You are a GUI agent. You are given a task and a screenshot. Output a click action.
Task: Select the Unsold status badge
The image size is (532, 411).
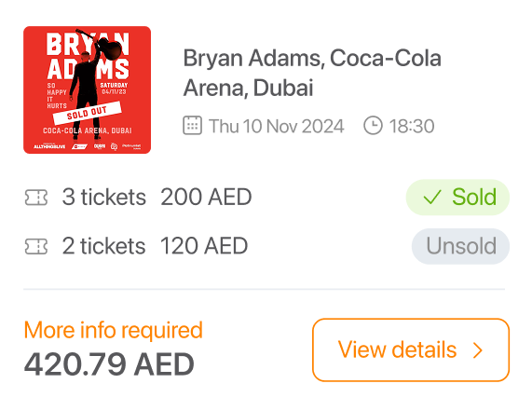[x=460, y=246]
